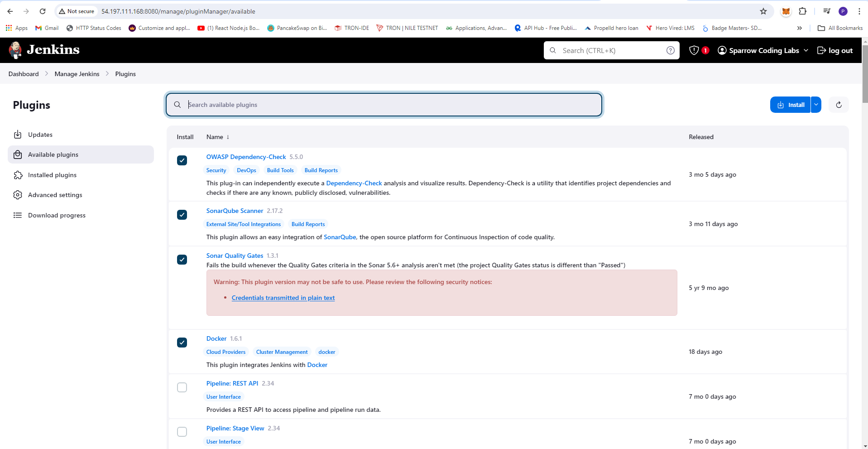Click the Updates sidebar icon
Viewport: 868px width, 449px height.
[18, 135]
